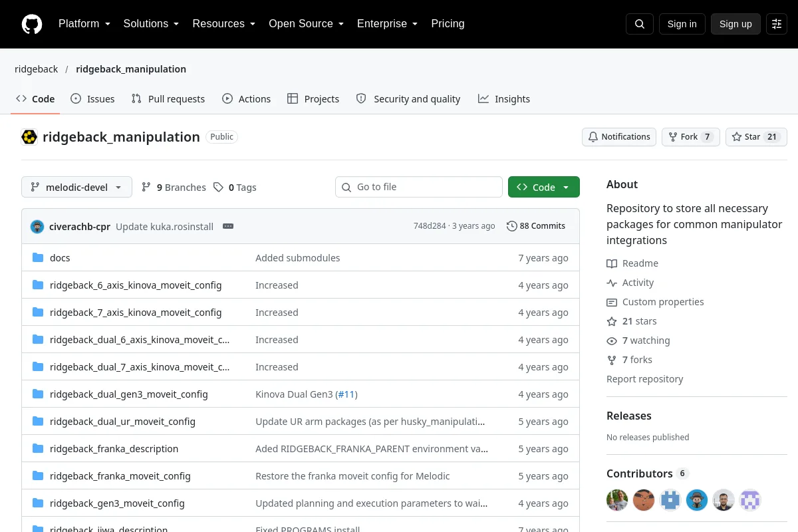Switch to the Pull requests tab
The image size is (798, 532).
click(168, 99)
